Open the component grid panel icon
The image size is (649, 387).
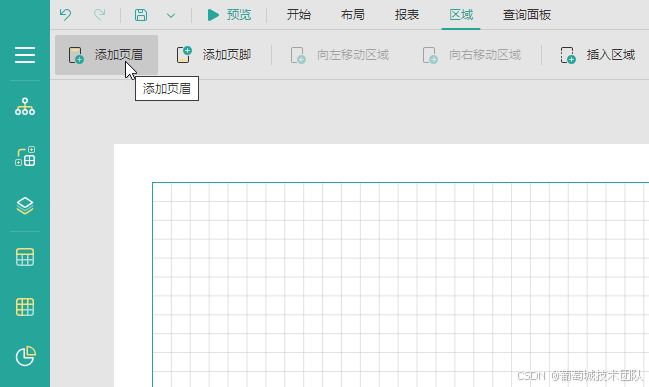point(25,156)
